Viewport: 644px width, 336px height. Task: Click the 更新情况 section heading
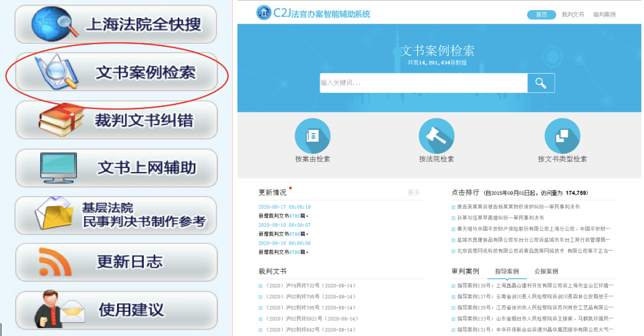tap(272, 193)
